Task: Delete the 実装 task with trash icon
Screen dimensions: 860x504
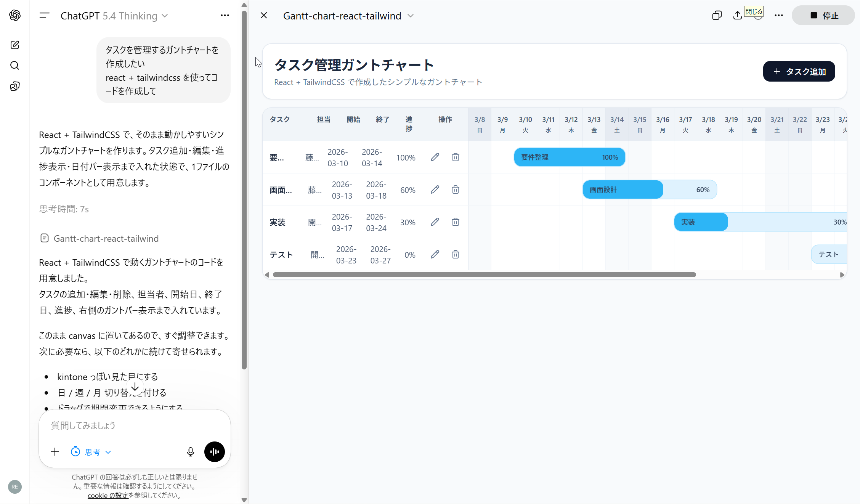Action: click(456, 222)
